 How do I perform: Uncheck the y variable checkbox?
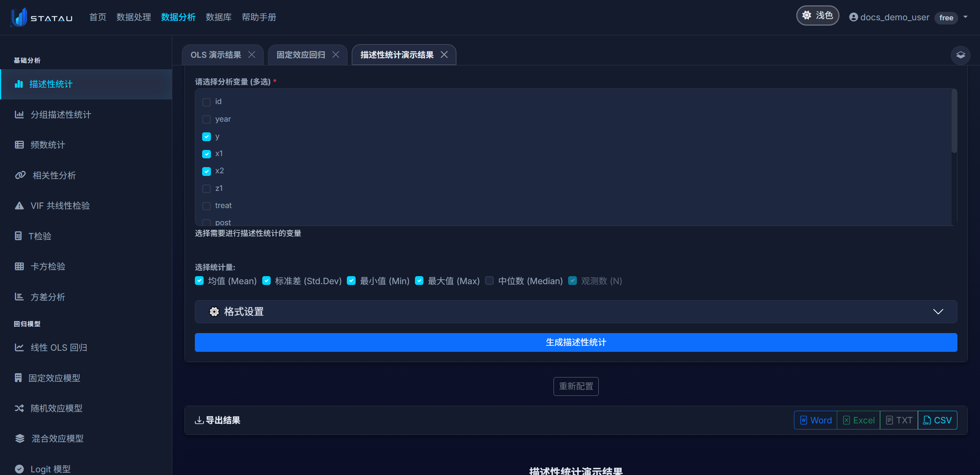point(206,137)
